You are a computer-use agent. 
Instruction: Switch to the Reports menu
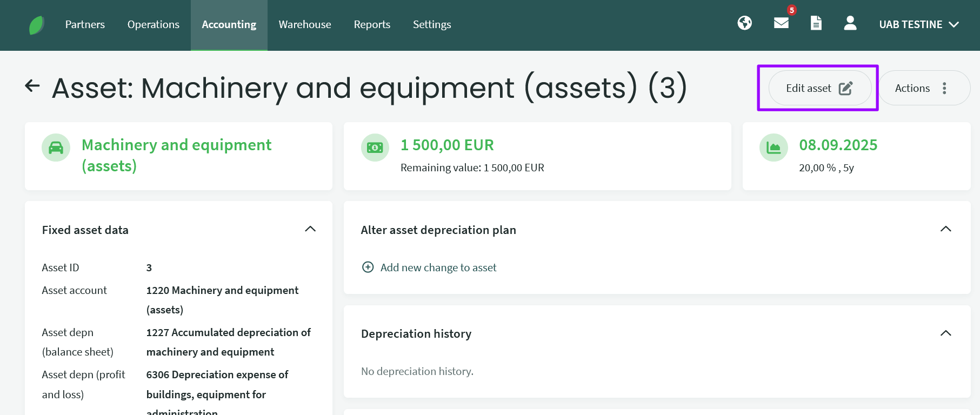[372, 25]
